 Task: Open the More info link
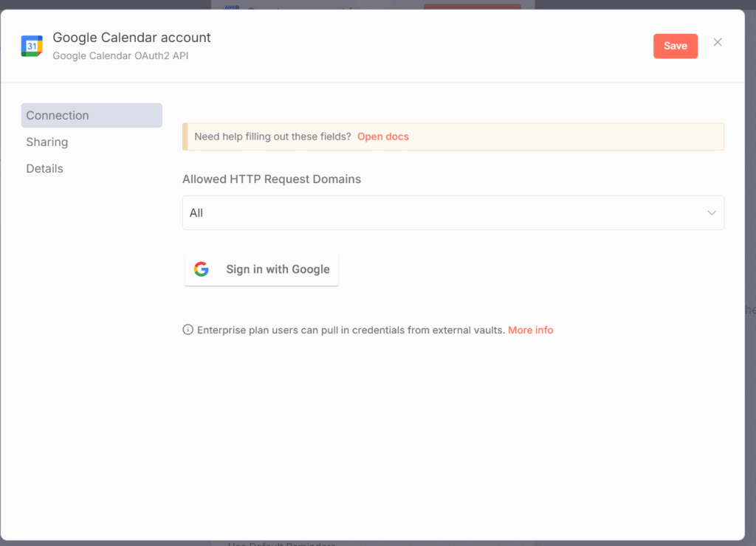pos(530,330)
